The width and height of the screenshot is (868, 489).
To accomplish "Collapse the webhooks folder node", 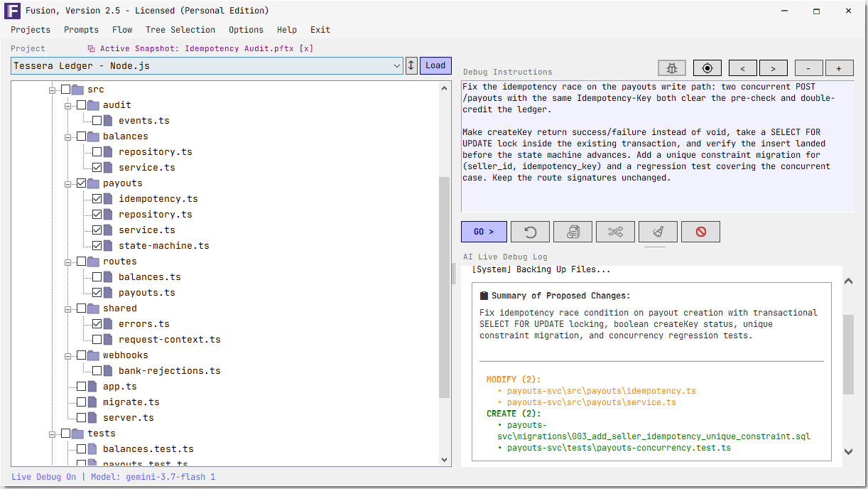I will pos(68,356).
